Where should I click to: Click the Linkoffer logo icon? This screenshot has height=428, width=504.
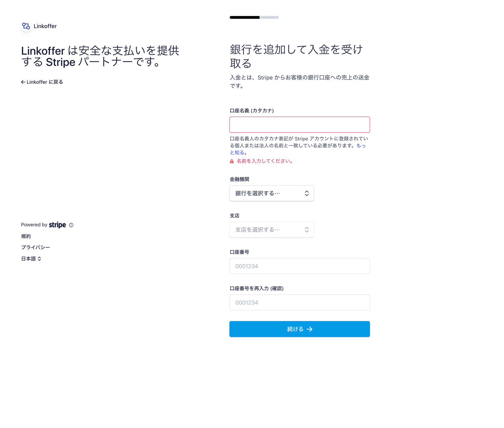click(x=26, y=26)
